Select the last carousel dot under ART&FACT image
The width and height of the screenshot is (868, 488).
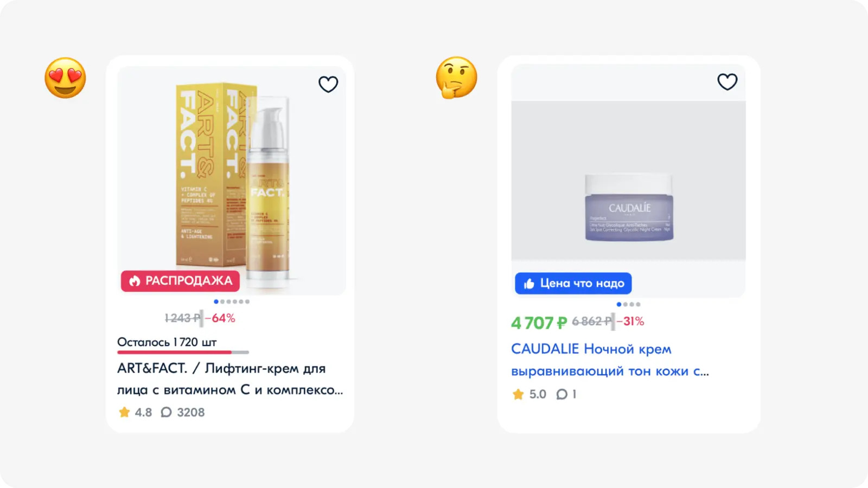(247, 301)
